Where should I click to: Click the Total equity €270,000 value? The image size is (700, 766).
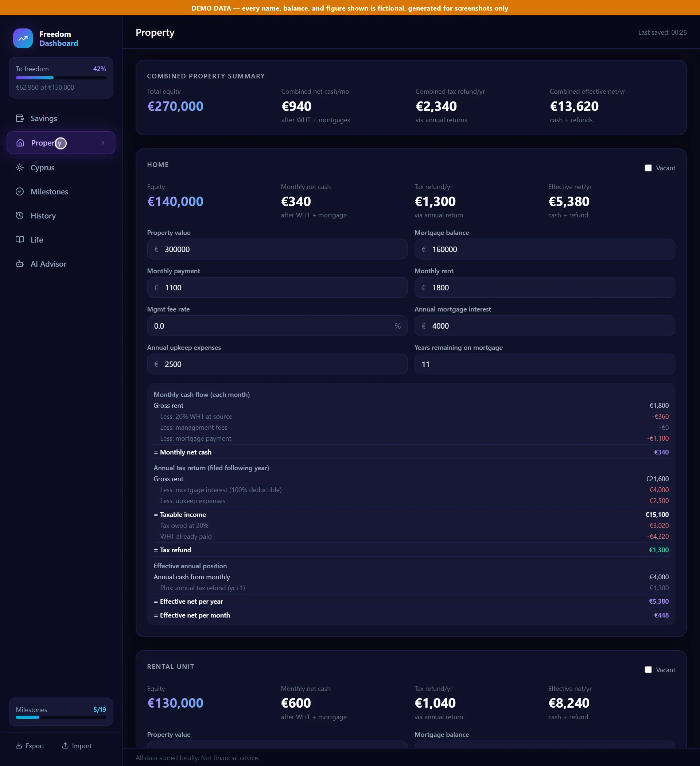click(x=175, y=106)
